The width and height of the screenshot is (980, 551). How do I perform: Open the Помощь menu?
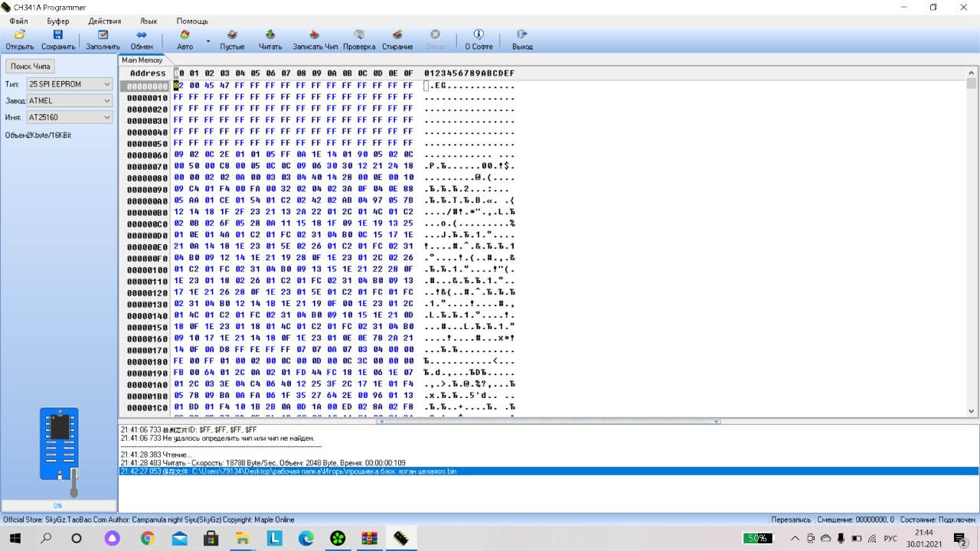(x=192, y=21)
